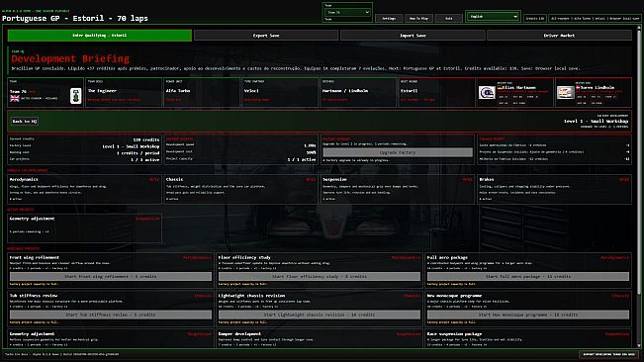The width and height of the screenshot is (644, 362).
Task: Select the Import Save tab
Action: coord(413,36)
